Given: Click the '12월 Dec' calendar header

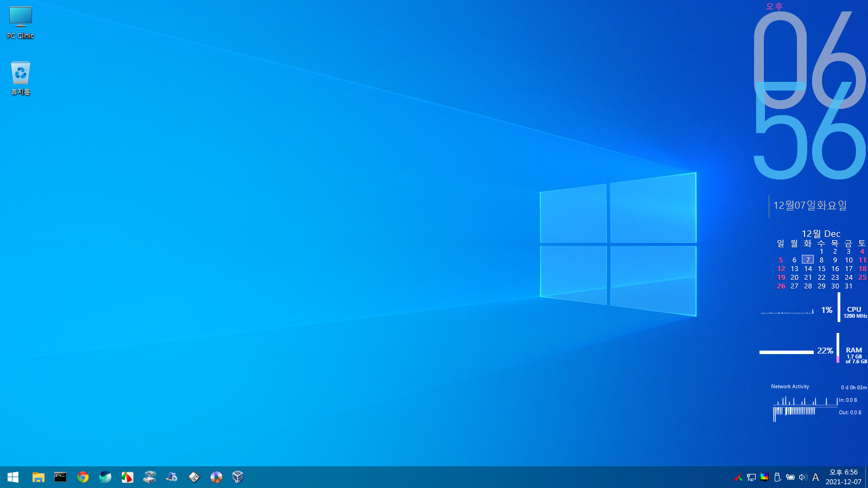Looking at the screenshot, I should (821, 234).
